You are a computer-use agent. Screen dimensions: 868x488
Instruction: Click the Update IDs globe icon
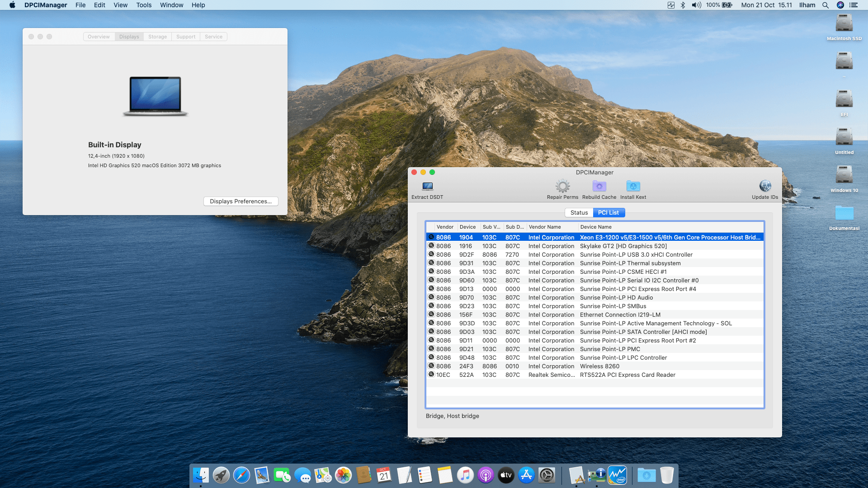[x=765, y=186]
